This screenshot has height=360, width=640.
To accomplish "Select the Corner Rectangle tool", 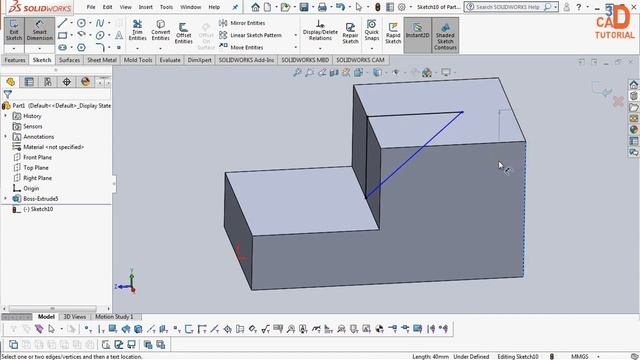I will (x=62, y=36).
